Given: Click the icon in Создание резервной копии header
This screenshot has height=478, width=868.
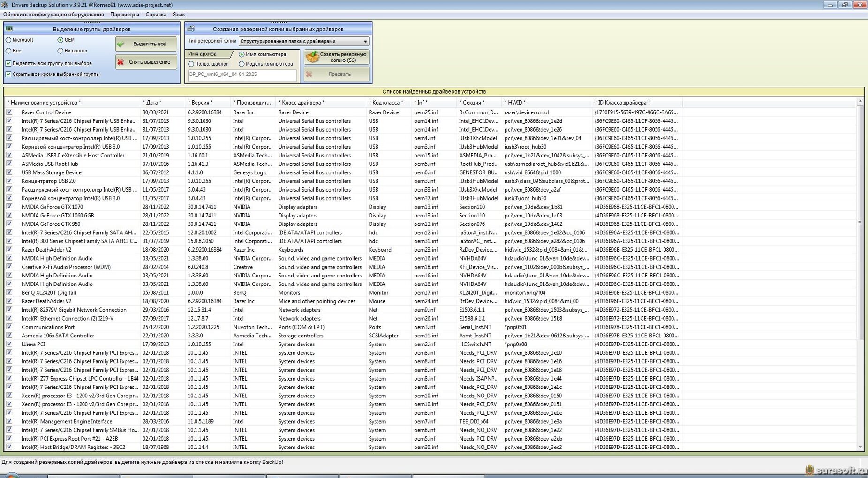Looking at the screenshot, I should [x=191, y=29].
